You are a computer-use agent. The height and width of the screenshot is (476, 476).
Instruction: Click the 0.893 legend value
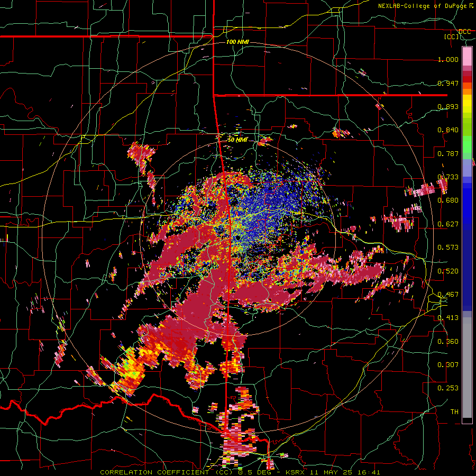tap(448, 106)
